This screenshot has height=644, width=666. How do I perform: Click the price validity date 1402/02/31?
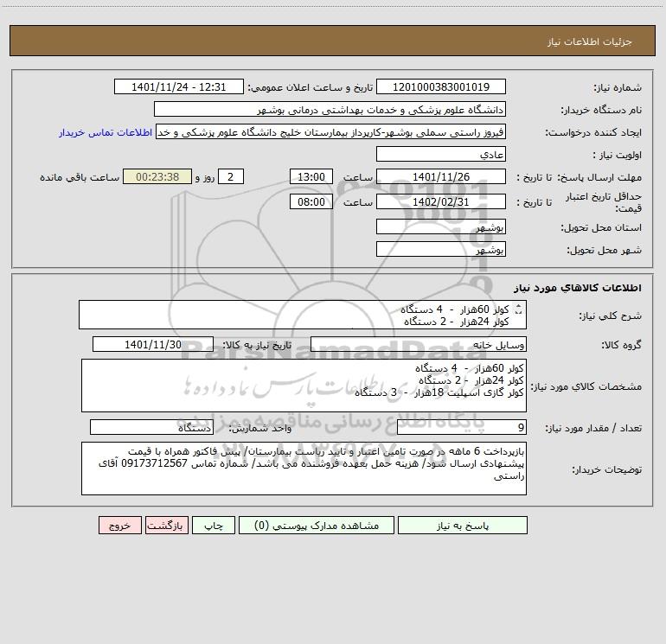coord(441,201)
